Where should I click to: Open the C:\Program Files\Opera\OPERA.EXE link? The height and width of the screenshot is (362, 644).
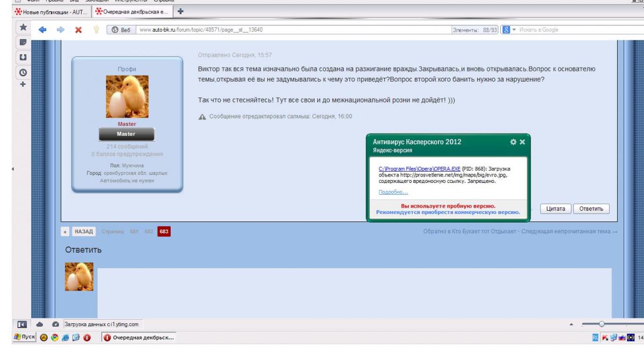click(419, 168)
